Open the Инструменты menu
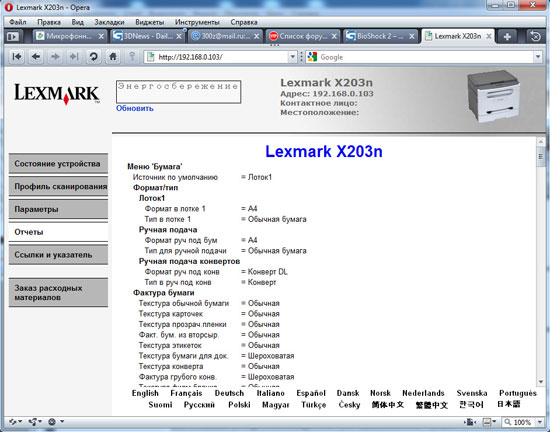The image size is (550, 432). (x=197, y=22)
